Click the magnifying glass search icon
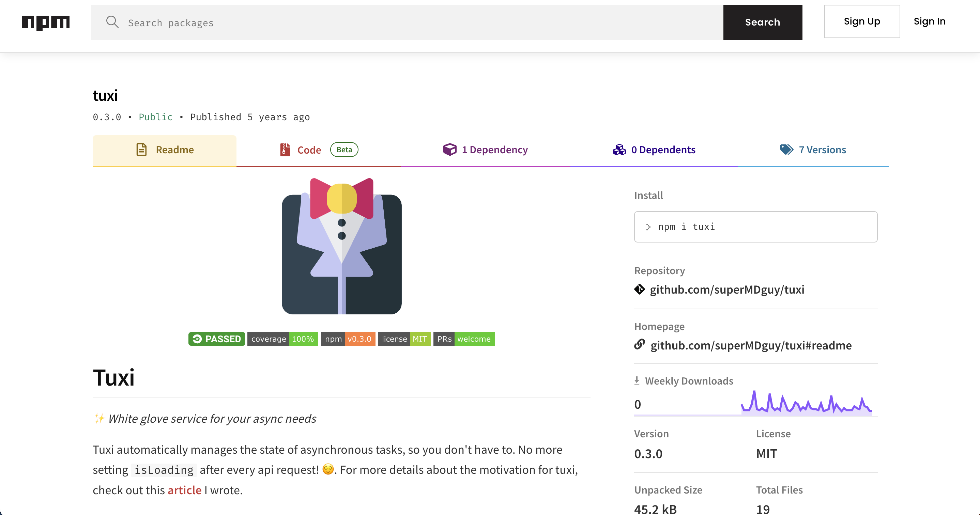Image resolution: width=980 pixels, height=515 pixels. tap(112, 22)
